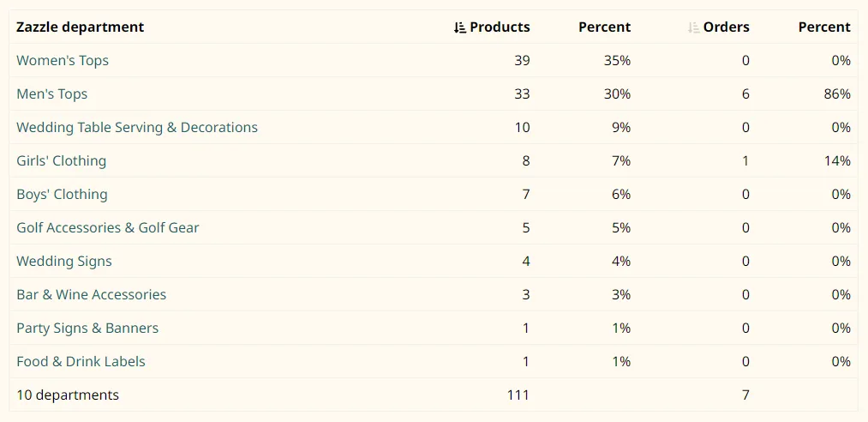Click the Food & Drink Labels link
Screen dimensions: 868x422
pyautogui.click(x=81, y=362)
